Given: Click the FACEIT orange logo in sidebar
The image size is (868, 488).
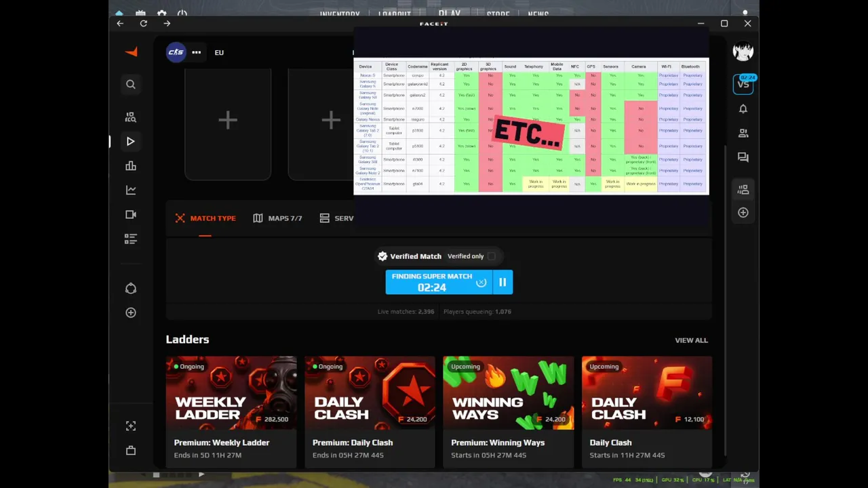Looking at the screenshot, I should point(132,52).
